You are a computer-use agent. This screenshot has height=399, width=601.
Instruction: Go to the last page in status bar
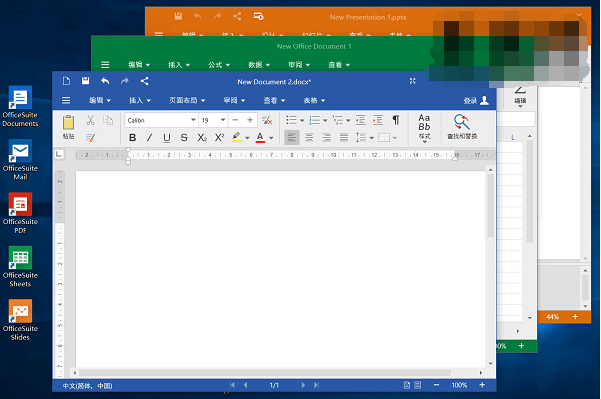point(316,385)
